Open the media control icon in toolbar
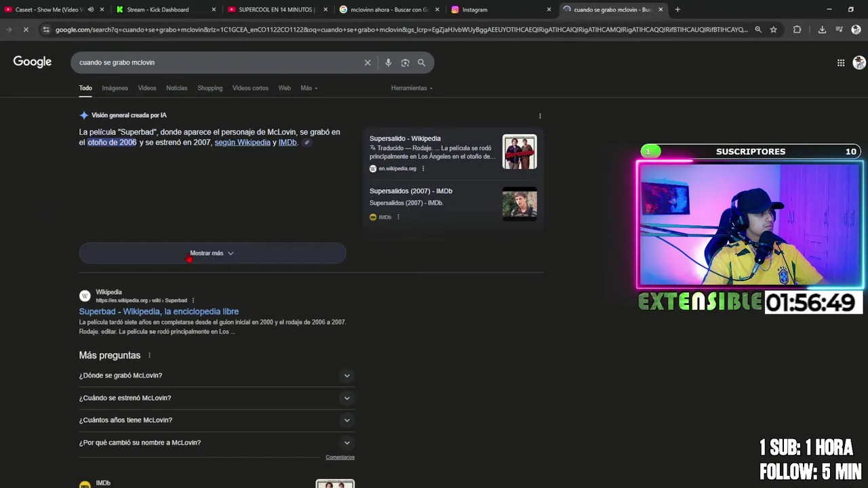This screenshot has height=488, width=868. (x=839, y=30)
